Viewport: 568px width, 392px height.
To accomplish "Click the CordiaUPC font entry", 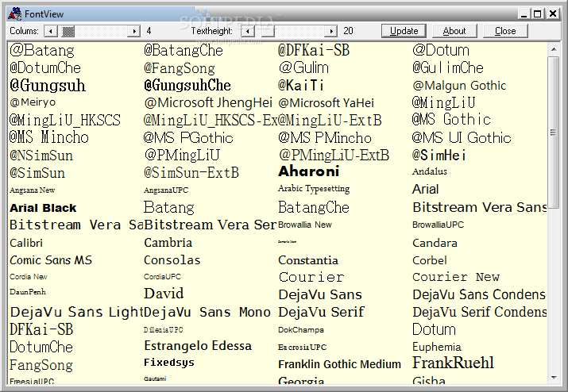I will [162, 277].
